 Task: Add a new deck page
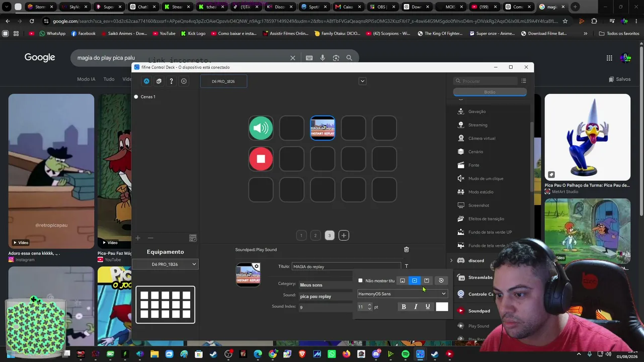344,235
